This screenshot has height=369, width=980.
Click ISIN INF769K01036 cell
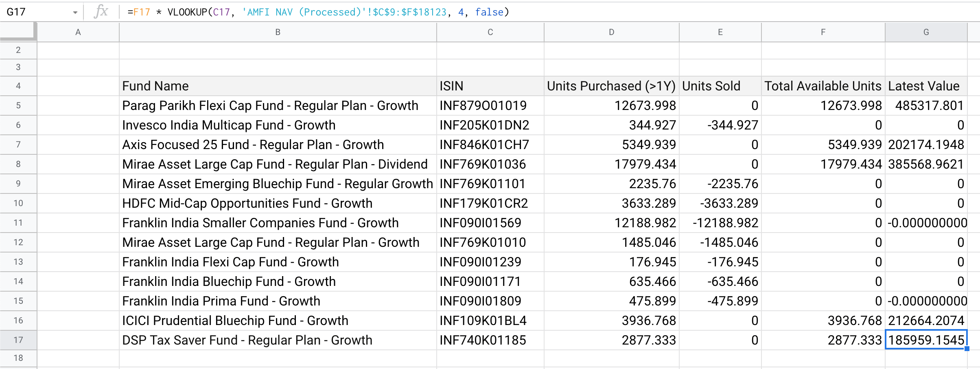tap(490, 164)
